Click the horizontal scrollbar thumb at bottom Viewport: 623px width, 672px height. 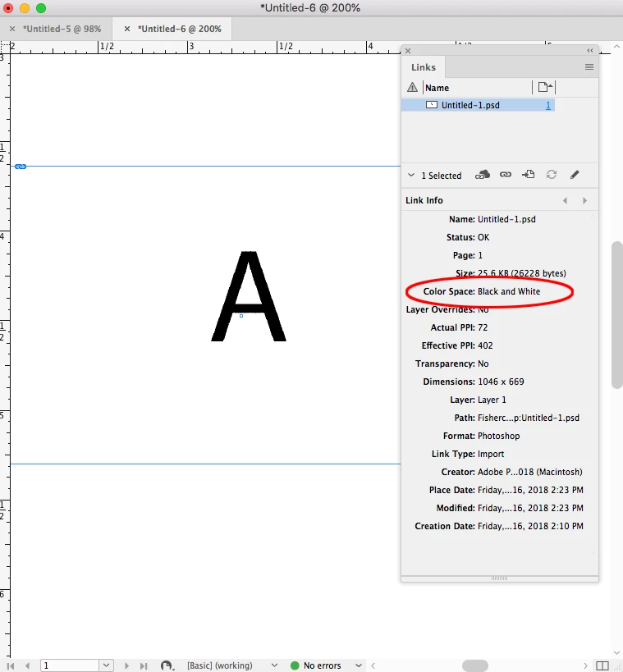[x=475, y=665]
